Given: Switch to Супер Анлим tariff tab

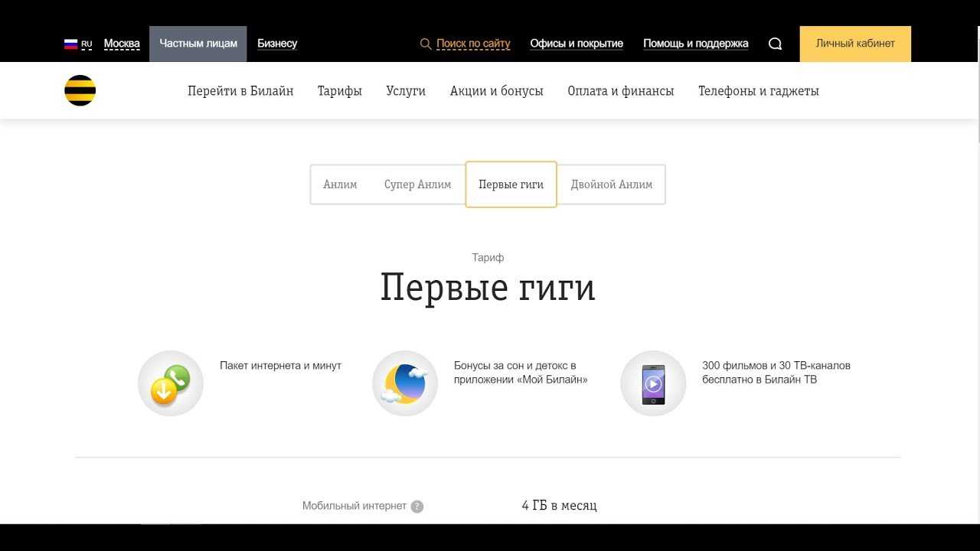Looking at the screenshot, I should pyautogui.click(x=417, y=184).
